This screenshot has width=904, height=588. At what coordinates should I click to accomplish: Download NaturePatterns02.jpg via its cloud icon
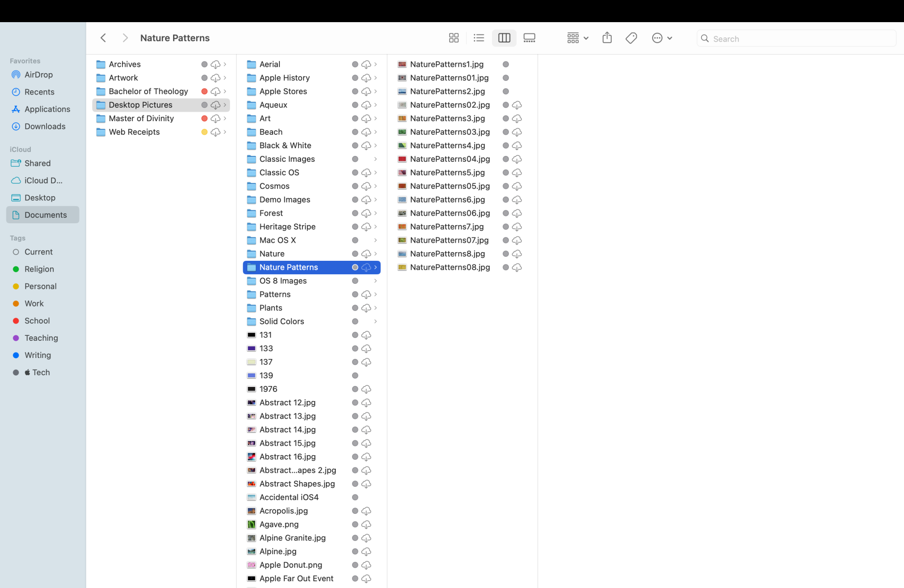[517, 105]
